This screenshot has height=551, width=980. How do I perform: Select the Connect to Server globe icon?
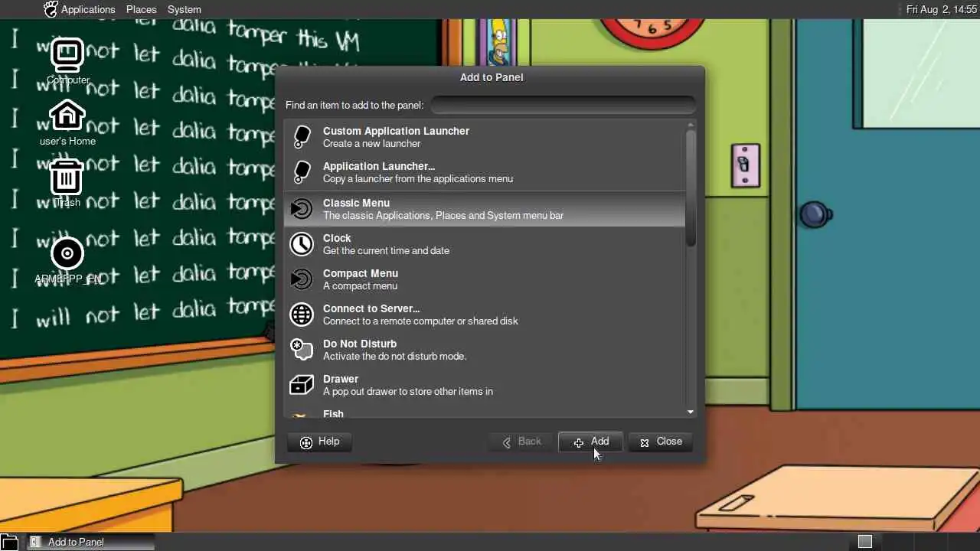point(302,314)
